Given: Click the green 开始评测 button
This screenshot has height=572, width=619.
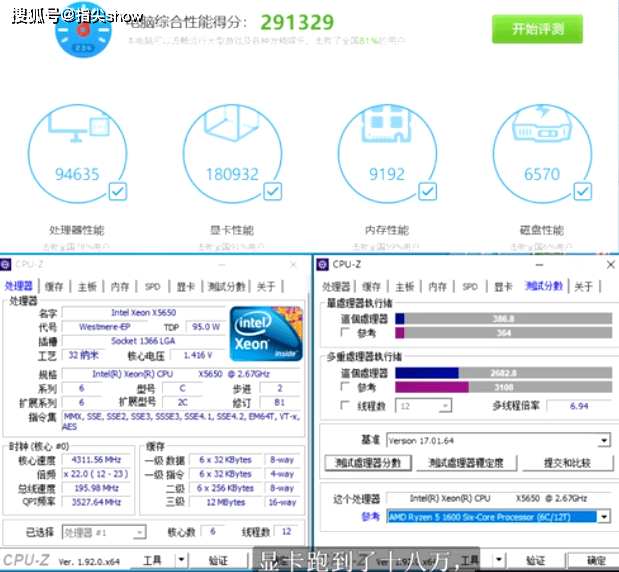Looking at the screenshot, I should [x=537, y=29].
